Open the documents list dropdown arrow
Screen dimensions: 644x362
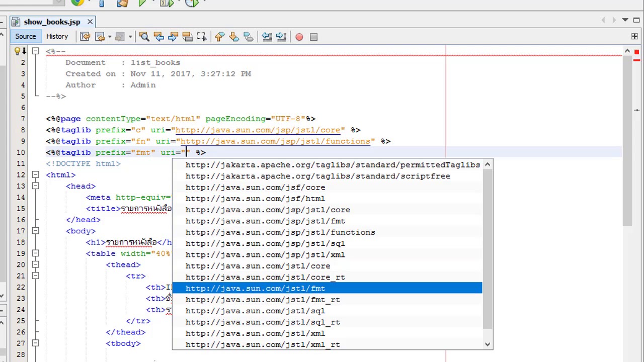(x=625, y=20)
